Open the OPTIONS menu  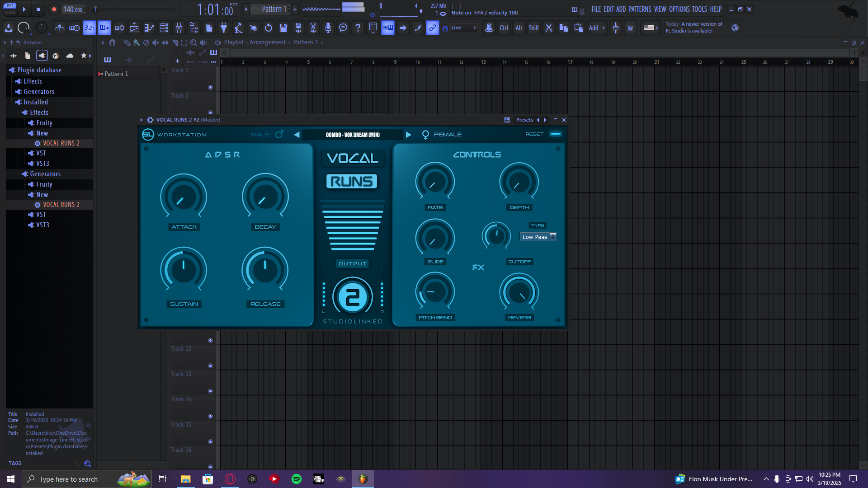tap(679, 9)
